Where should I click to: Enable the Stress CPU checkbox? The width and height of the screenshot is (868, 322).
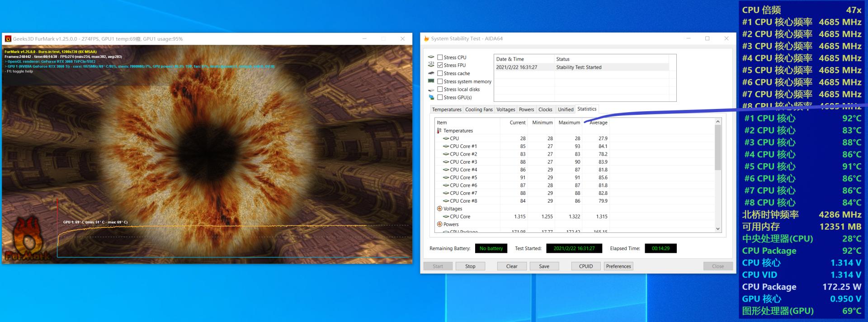coord(440,57)
